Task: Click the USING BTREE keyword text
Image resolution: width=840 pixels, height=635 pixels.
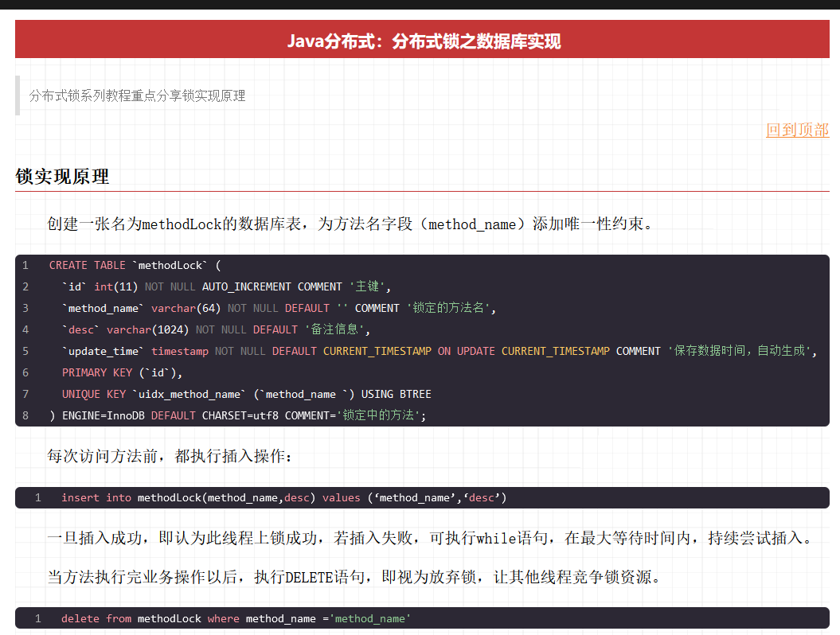Action: [x=396, y=394]
